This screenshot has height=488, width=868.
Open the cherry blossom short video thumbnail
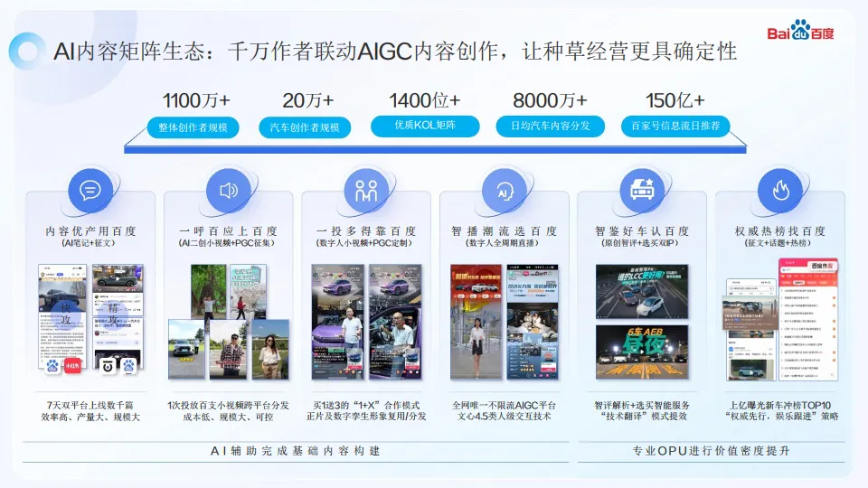pyautogui.click(x=248, y=292)
